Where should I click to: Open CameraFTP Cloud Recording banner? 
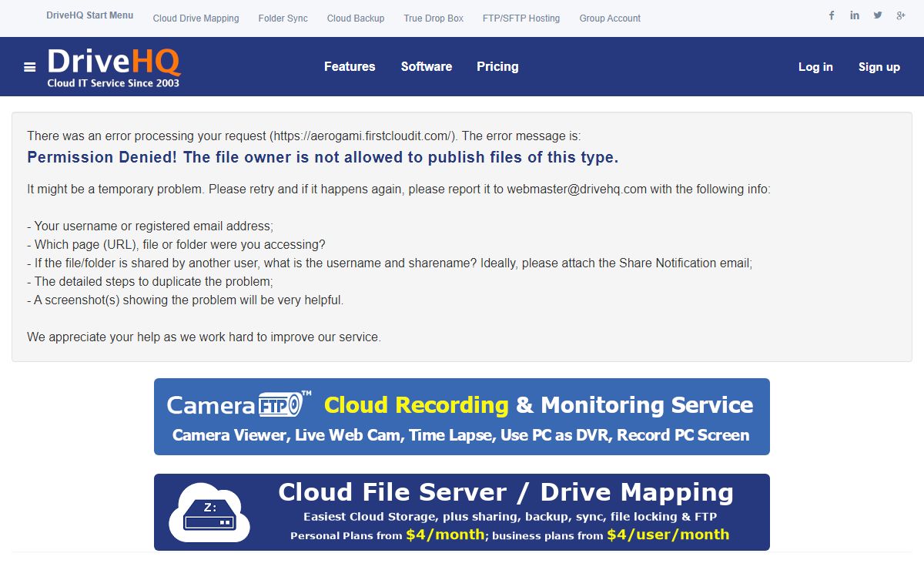point(462,417)
